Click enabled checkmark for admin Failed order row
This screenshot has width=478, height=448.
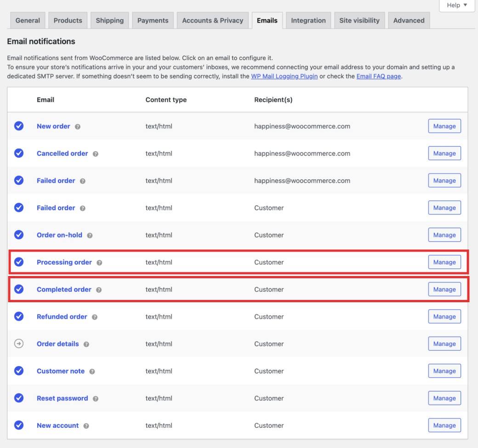tap(19, 180)
